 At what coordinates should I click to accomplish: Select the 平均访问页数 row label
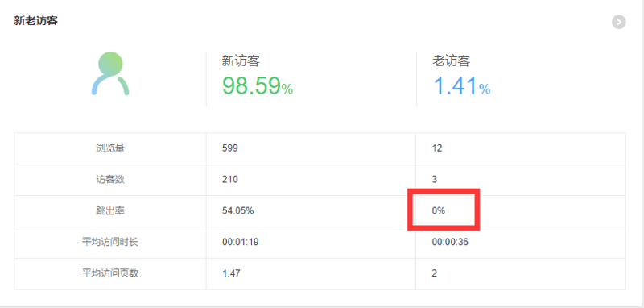tap(110, 273)
